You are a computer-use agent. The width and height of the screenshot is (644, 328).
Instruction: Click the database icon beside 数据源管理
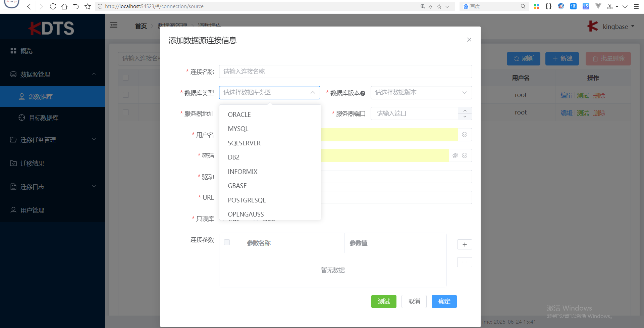pyautogui.click(x=13, y=74)
